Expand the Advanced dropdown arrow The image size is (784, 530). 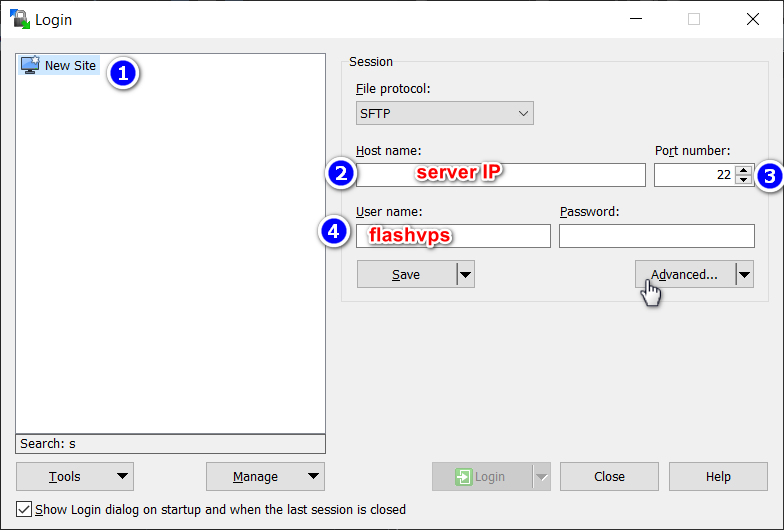744,275
